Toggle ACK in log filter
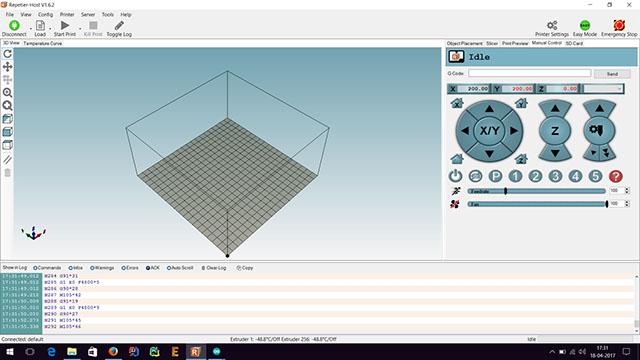The height and width of the screenshot is (360, 640). tap(153, 268)
